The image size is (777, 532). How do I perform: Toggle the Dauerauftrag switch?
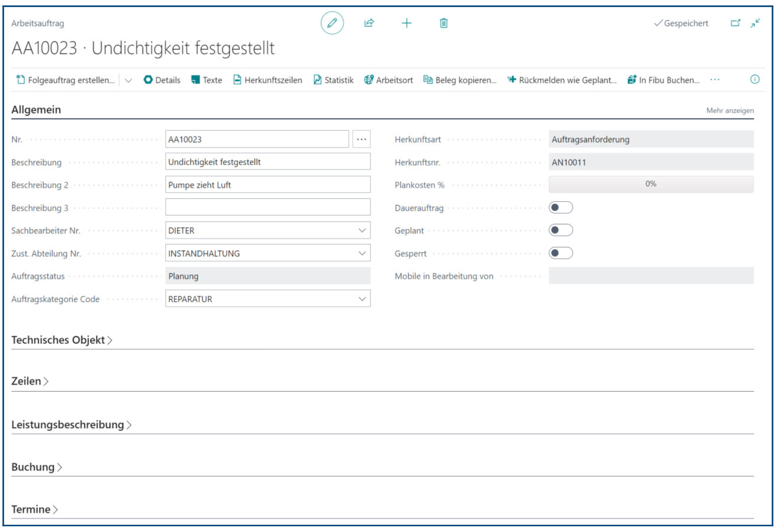561,207
